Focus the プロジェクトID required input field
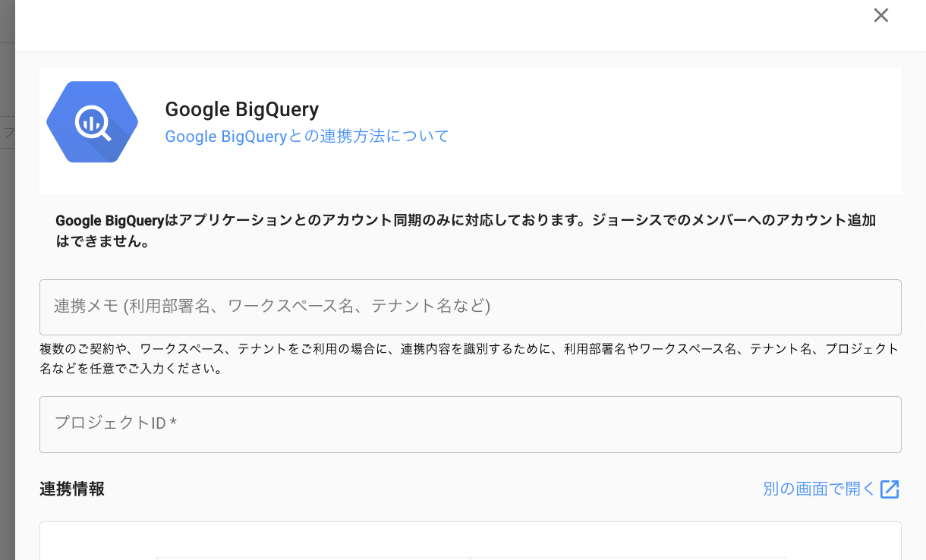Image resolution: width=926 pixels, height=560 pixels. [x=470, y=423]
